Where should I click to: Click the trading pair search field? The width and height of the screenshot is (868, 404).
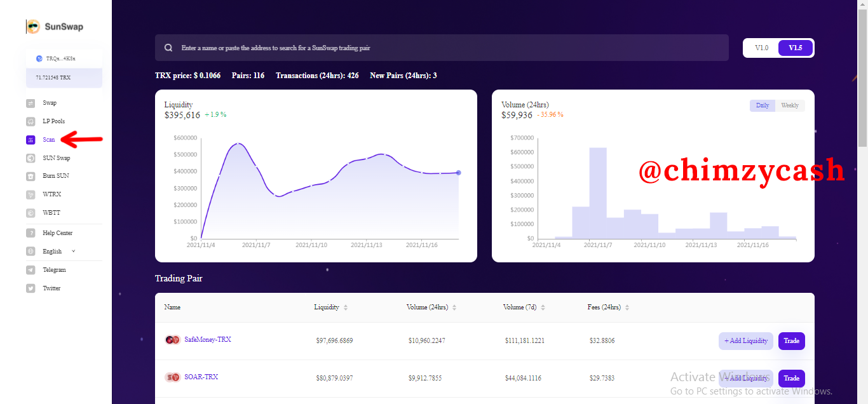(x=442, y=48)
